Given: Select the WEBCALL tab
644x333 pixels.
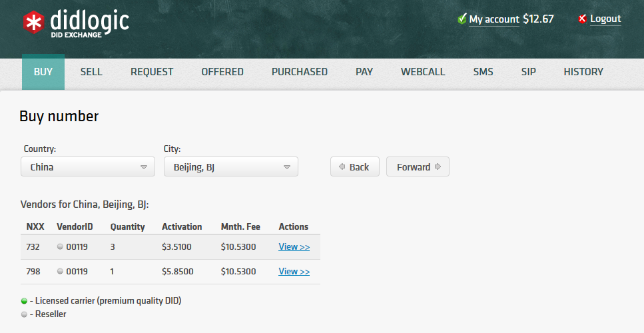Looking at the screenshot, I should pyautogui.click(x=423, y=72).
